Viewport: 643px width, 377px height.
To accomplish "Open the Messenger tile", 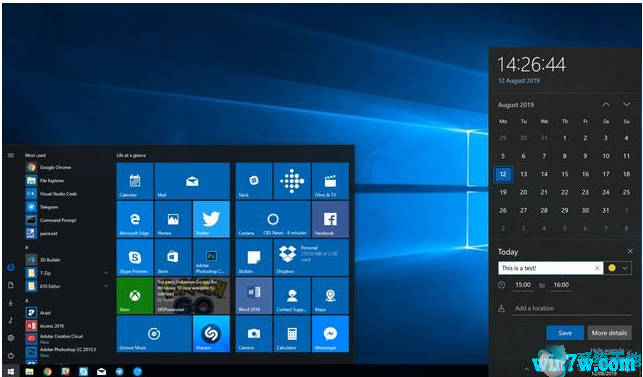I will point(330,334).
